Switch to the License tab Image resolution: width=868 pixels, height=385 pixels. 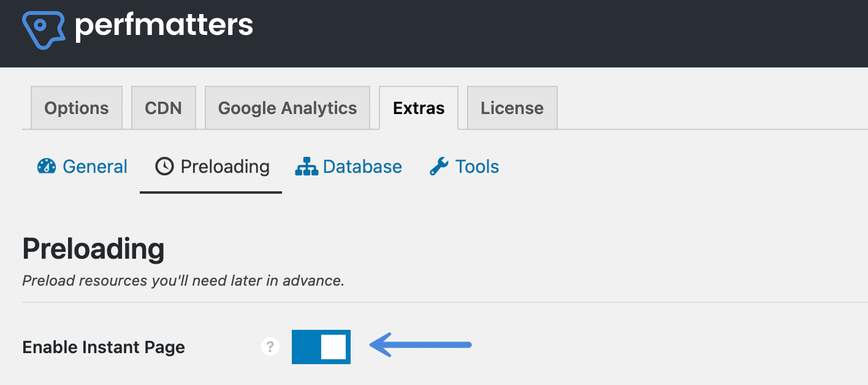click(512, 107)
